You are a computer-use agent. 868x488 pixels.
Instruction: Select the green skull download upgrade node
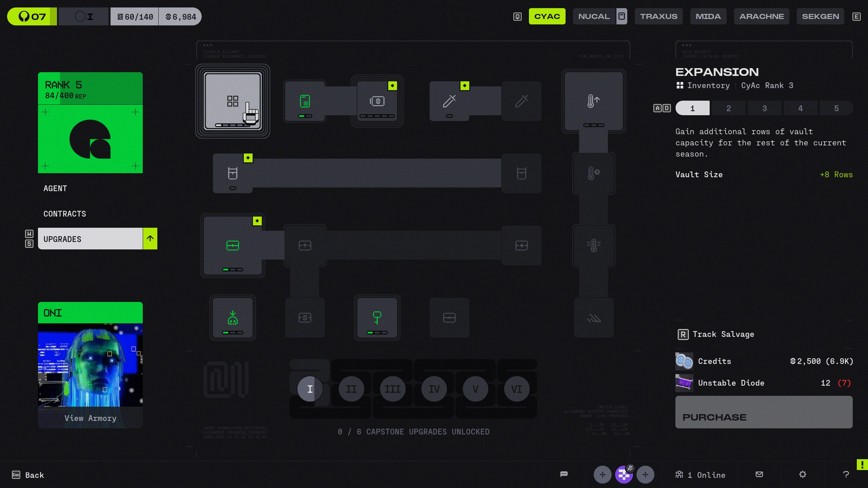(x=233, y=318)
